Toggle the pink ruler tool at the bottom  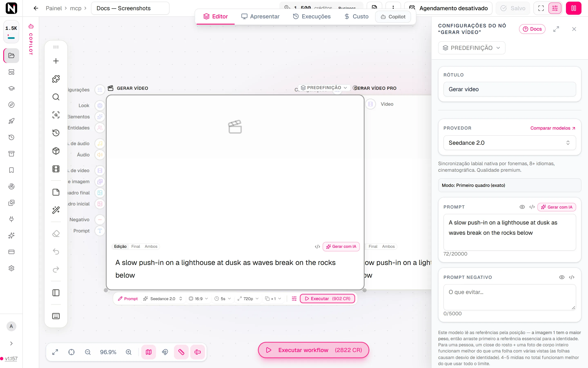pyautogui.click(x=181, y=352)
